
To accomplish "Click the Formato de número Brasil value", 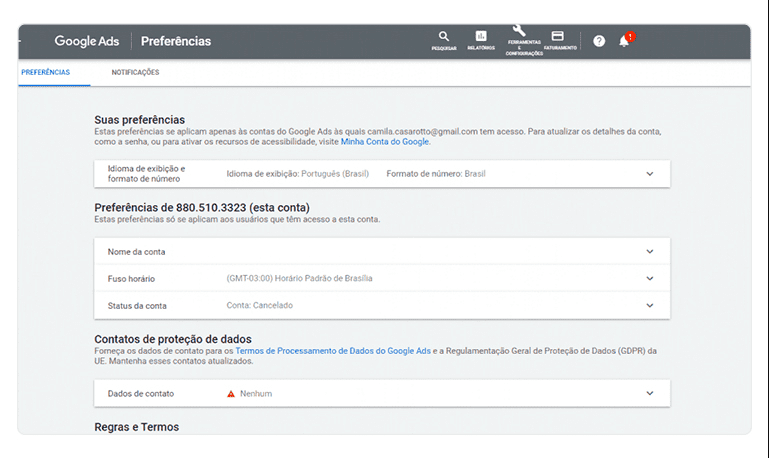I will pyautogui.click(x=435, y=174).
